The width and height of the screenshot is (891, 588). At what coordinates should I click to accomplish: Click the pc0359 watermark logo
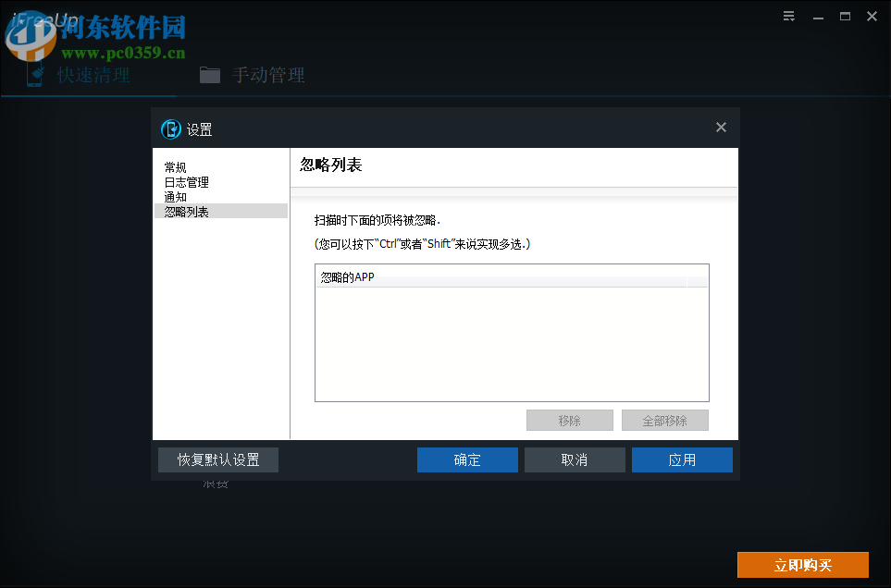coord(31,40)
